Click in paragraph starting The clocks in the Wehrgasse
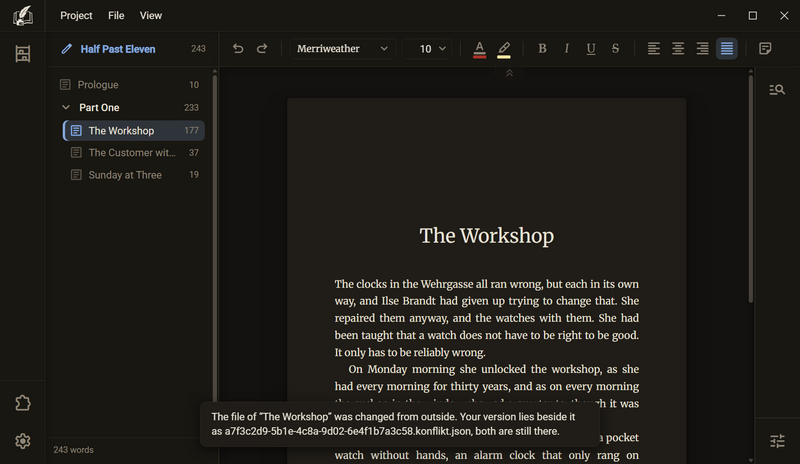 tap(486, 318)
